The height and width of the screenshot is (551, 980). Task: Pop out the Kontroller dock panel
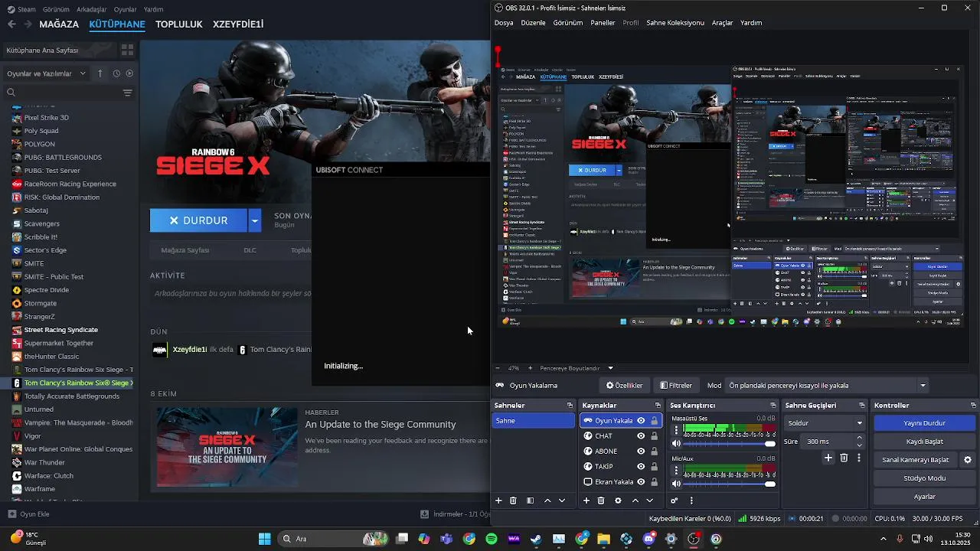[973, 406]
